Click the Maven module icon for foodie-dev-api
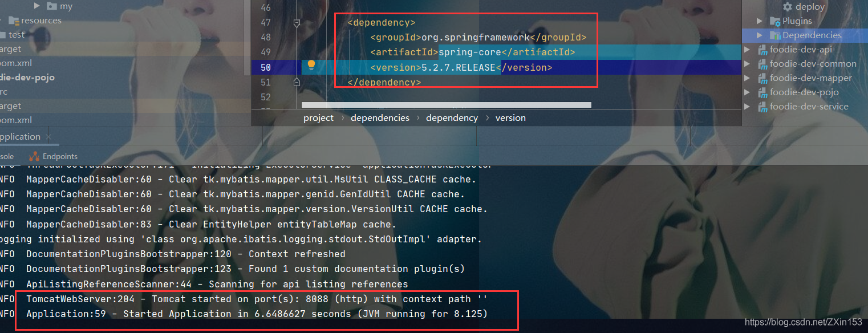868x333 pixels. coord(762,50)
